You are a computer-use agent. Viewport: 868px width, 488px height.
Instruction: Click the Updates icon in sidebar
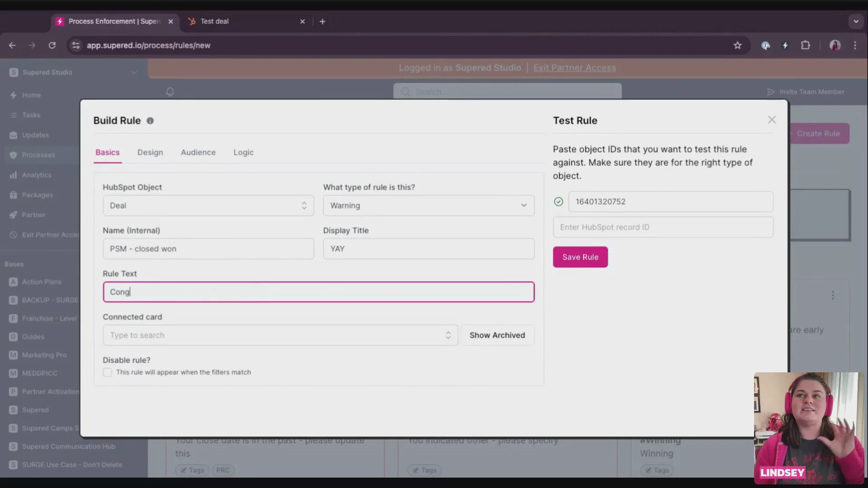point(13,135)
